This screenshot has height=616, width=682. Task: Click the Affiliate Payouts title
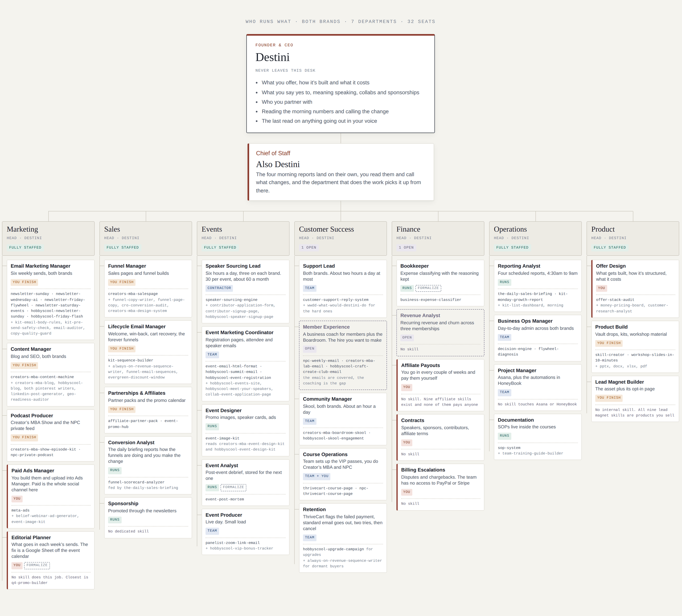(420, 365)
